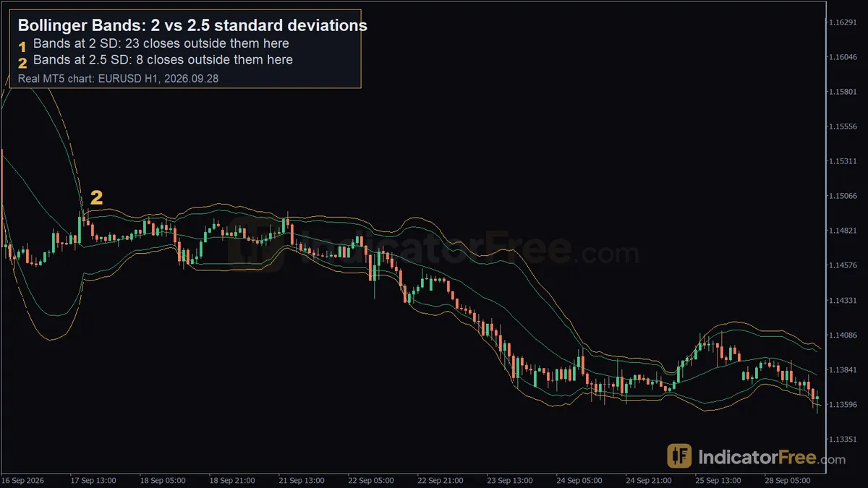This screenshot has width=868, height=488.
Task: Select the 17 Sep 13:00 time label
Action: (93, 480)
